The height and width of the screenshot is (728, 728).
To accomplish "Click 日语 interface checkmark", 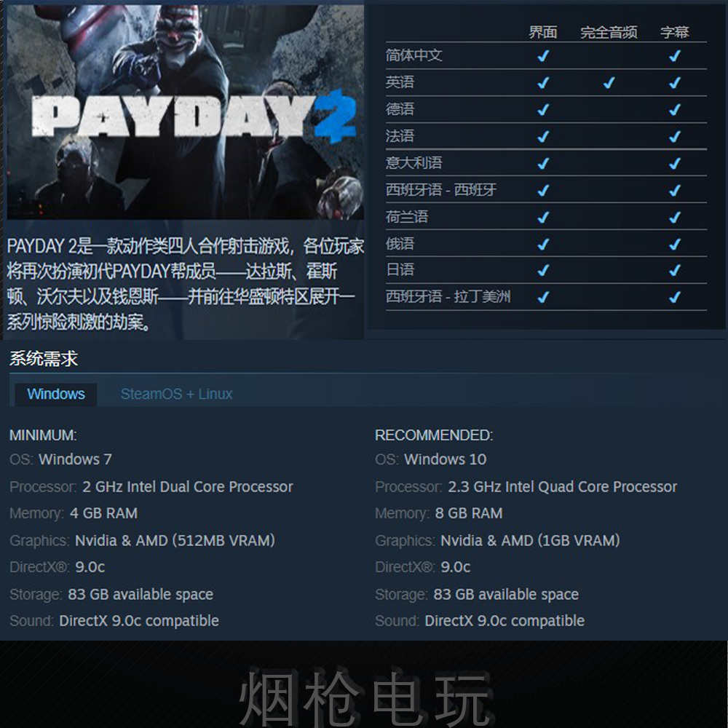I will pyautogui.click(x=543, y=270).
